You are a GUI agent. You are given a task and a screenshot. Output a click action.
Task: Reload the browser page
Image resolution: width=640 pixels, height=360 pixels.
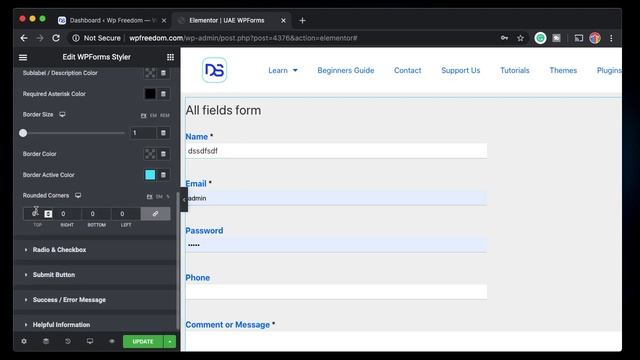56,38
